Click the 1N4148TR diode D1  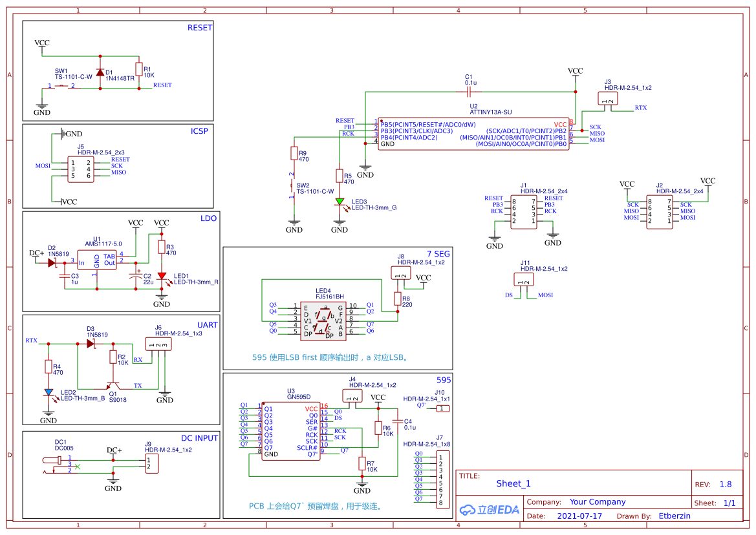click(100, 72)
